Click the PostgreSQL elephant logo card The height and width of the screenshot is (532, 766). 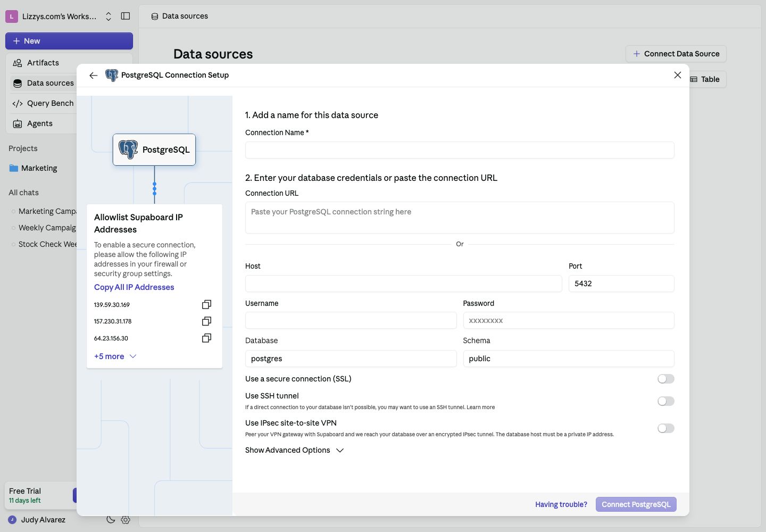tap(154, 149)
